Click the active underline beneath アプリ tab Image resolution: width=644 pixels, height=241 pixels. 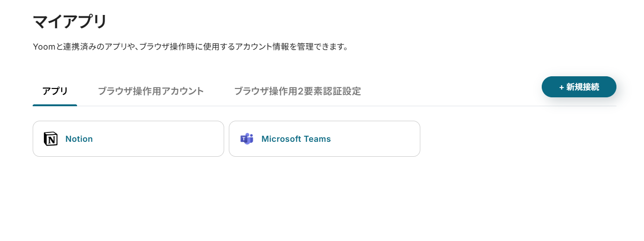coord(55,105)
